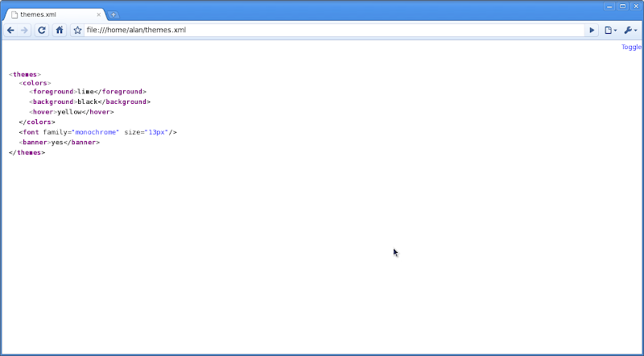Close the browser window
Screen dimensions: 644x356
tap(636, 6)
